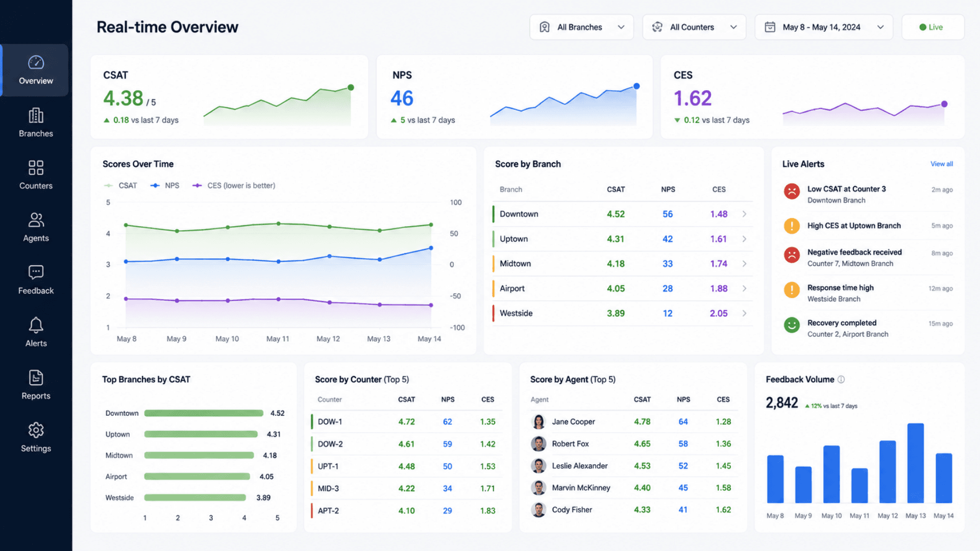Click Robert Fox's avatar

(x=538, y=444)
